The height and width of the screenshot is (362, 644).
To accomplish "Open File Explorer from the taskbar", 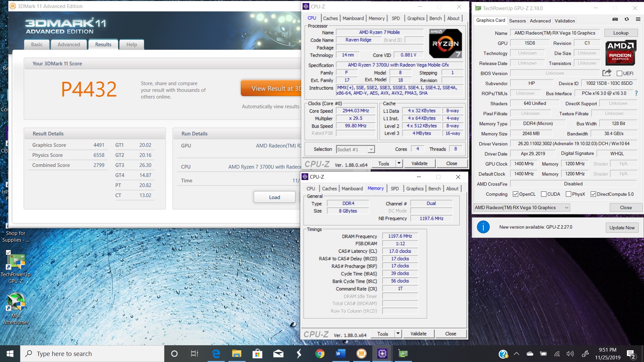I will click(236, 354).
